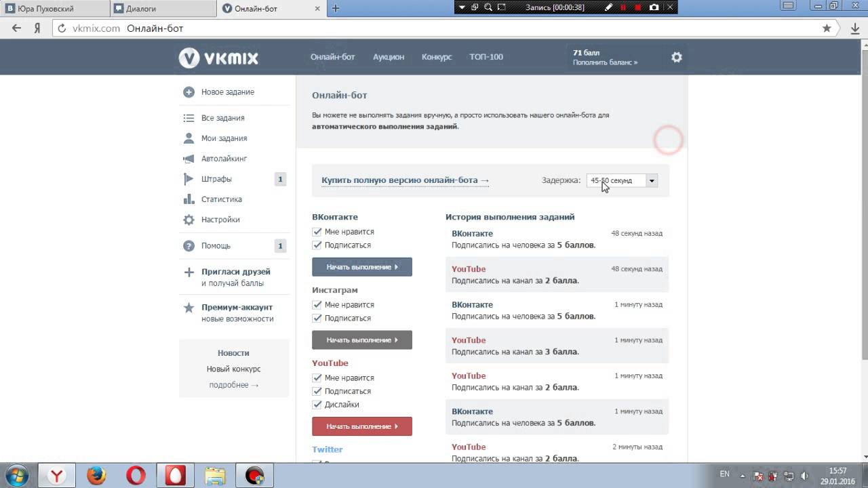Image resolution: width=868 pixels, height=488 pixels.
Task: Open the Задержка 45-50 секунд dropdown
Action: [622, 180]
